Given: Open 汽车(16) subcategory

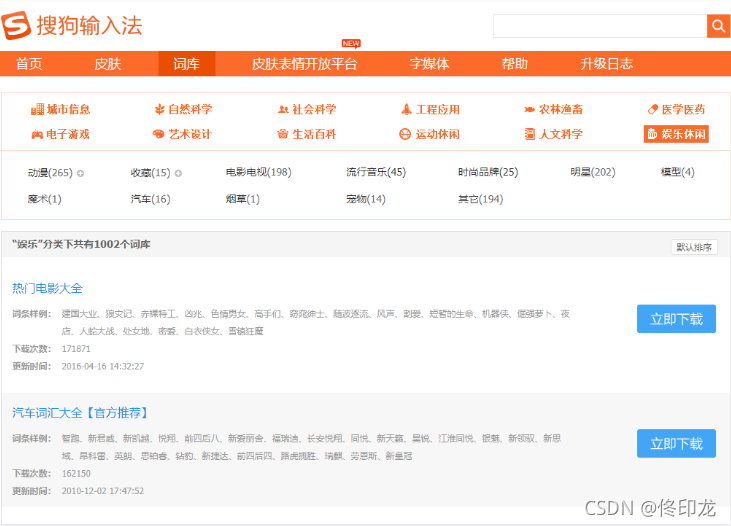Looking at the screenshot, I should point(151,199).
